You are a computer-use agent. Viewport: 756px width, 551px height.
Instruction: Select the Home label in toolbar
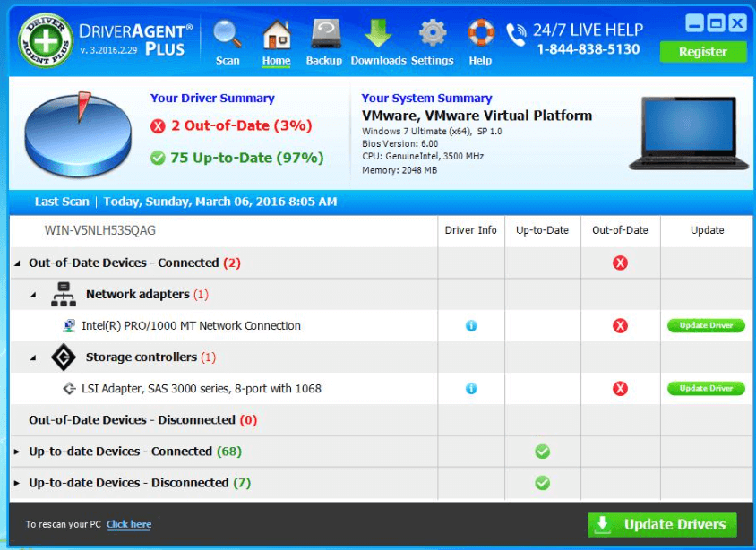(x=276, y=61)
